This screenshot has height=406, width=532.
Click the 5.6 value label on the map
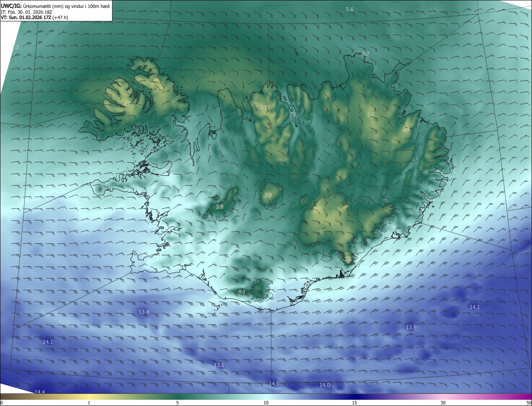[350, 9]
